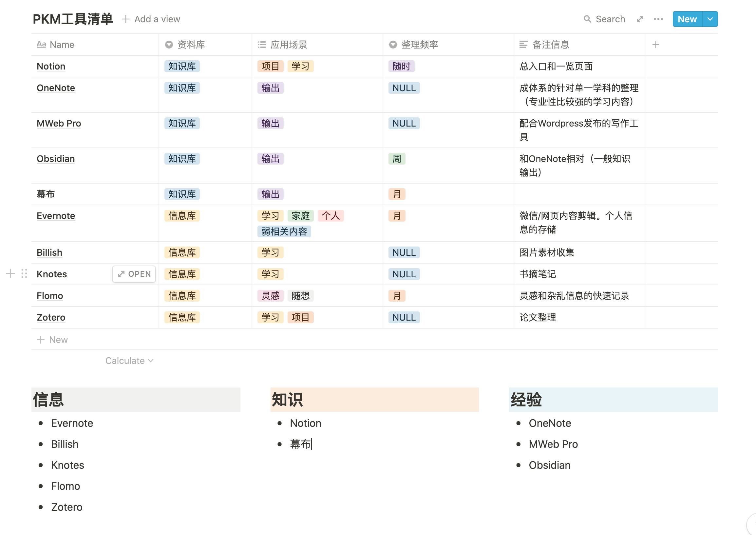Open the Flomo row title
756x535 pixels.
50,296
